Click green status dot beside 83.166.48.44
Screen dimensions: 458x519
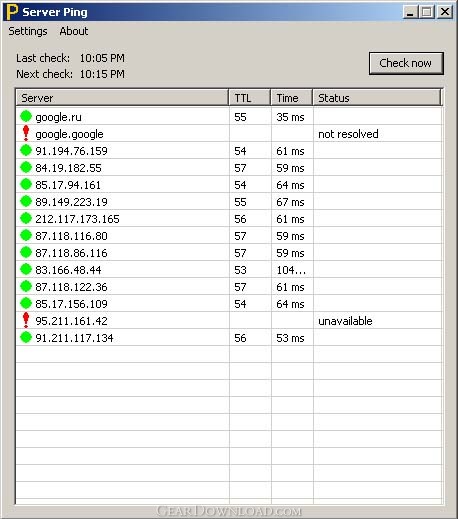point(26,269)
